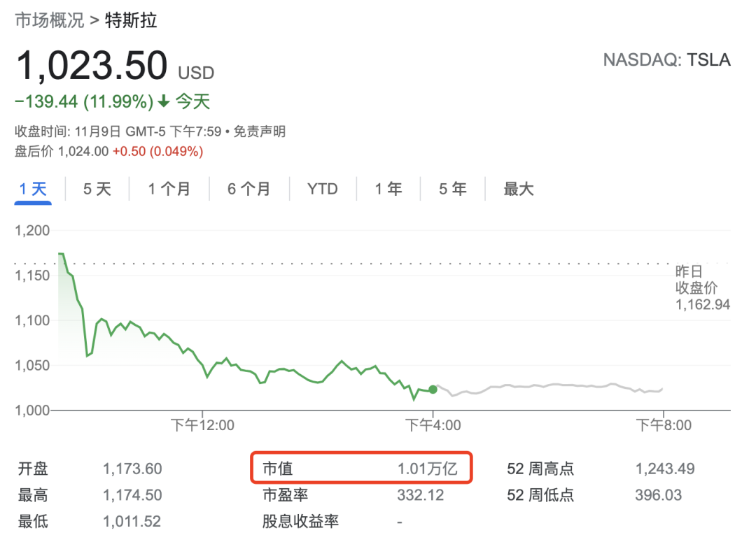Click the gray after-hours line on chart
Screen dimensions: 756x542
coord(546,385)
